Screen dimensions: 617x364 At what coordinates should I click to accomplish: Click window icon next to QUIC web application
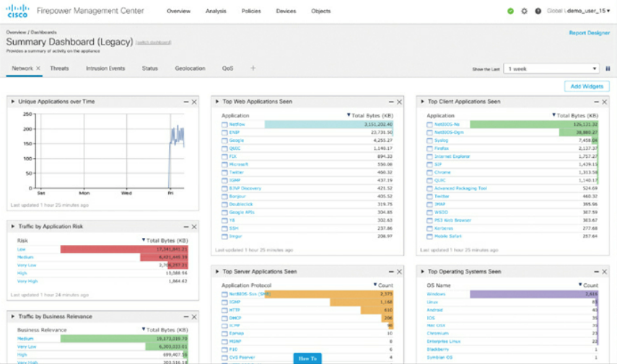click(224, 148)
